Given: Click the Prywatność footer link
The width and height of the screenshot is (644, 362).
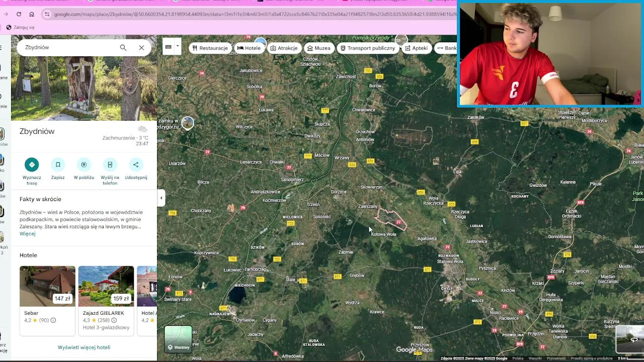Looking at the screenshot, I should (556, 358).
